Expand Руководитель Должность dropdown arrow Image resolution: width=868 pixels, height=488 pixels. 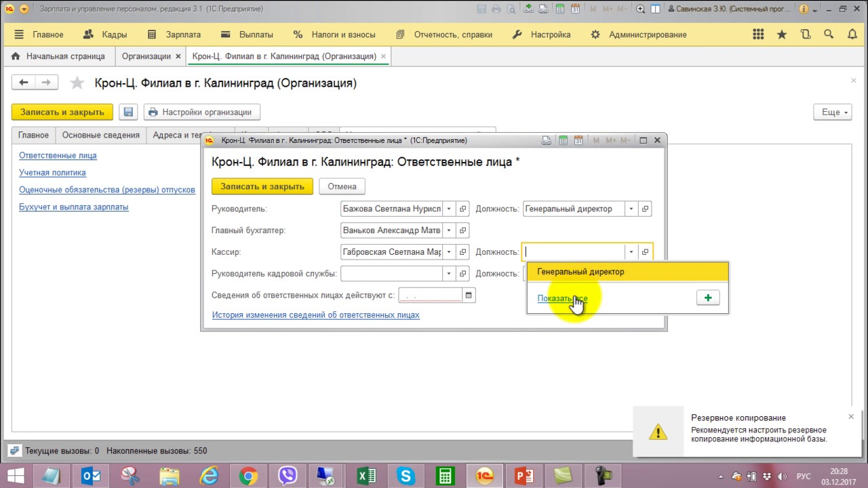point(631,209)
